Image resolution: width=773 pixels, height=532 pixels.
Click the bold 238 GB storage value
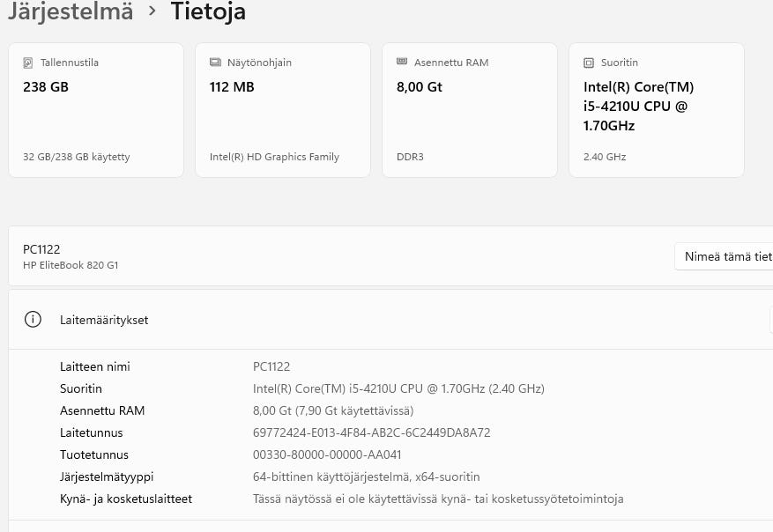46,87
